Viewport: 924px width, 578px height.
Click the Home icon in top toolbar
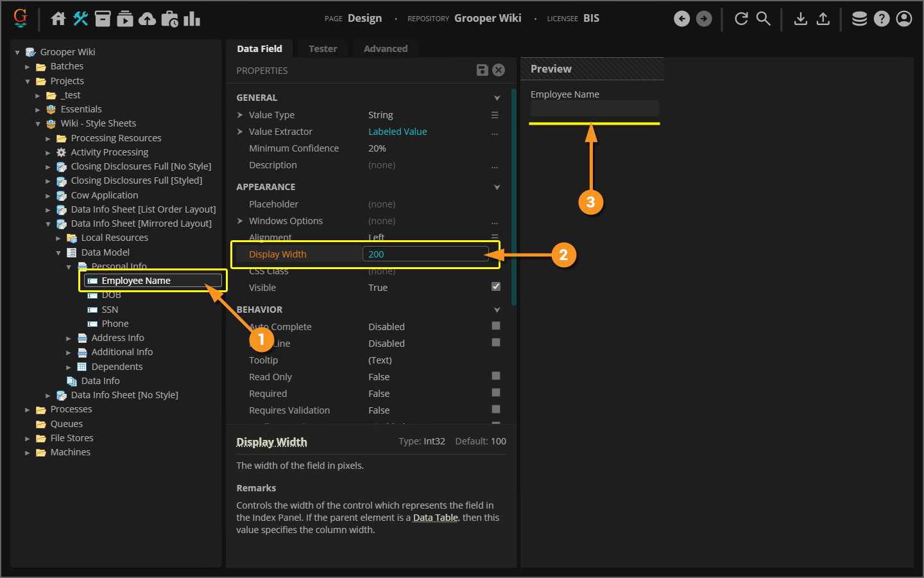click(58, 19)
